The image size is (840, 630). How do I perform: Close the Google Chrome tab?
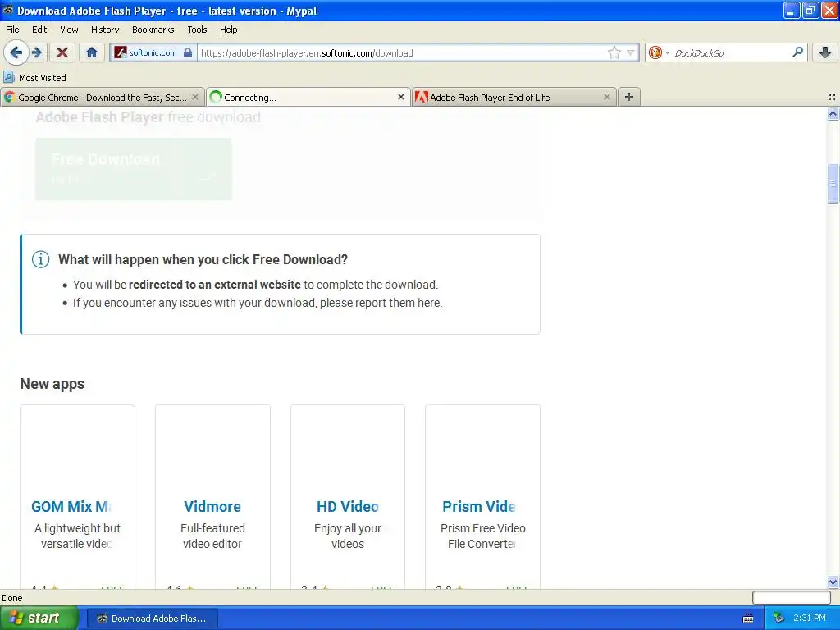(x=195, y=97)
